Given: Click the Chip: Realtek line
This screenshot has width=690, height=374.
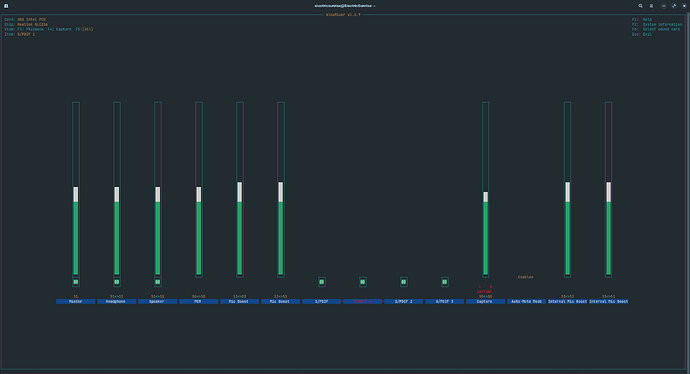Looking at the screenshot, I should [x=26, y=24].
